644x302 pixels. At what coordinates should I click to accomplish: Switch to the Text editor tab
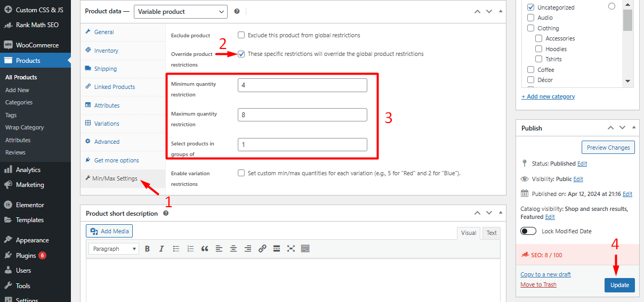pyautogui.click(x=491, y=233)
